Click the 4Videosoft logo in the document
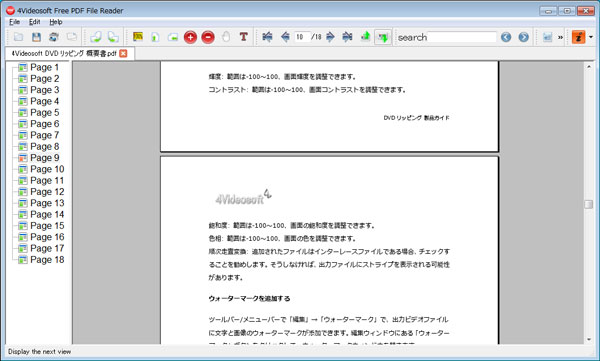The height and width of the screenshot is (361, 600). tap(243, 197)
